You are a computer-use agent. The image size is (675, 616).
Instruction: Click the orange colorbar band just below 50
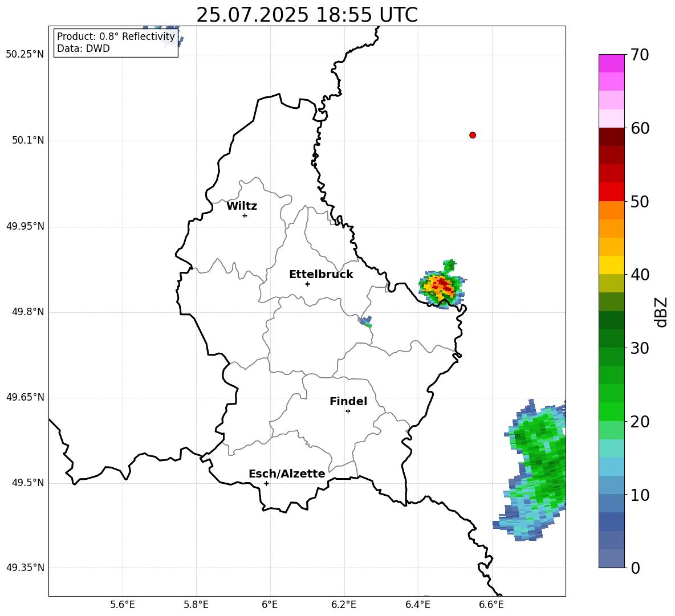[x=611, y=210]
